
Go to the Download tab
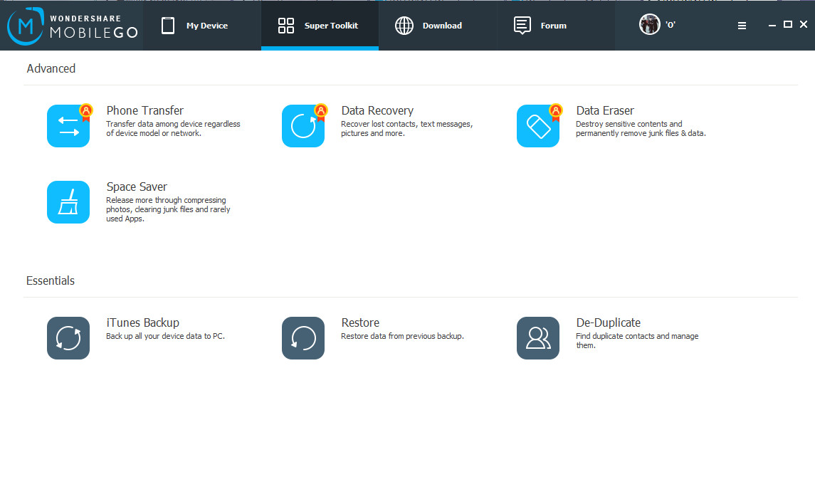pyautogui.click(x=429, y=26)
